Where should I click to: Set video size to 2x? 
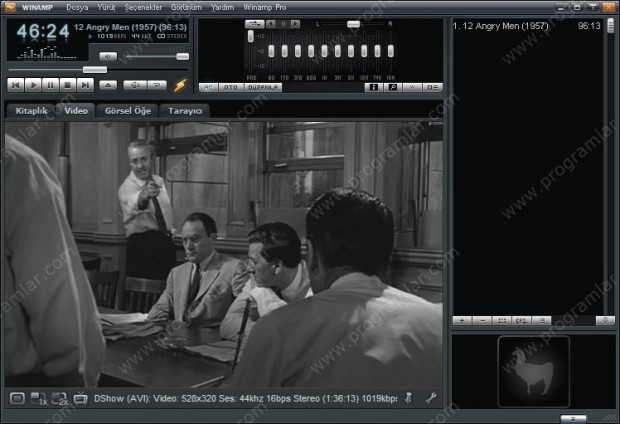(x=60, y=399)
